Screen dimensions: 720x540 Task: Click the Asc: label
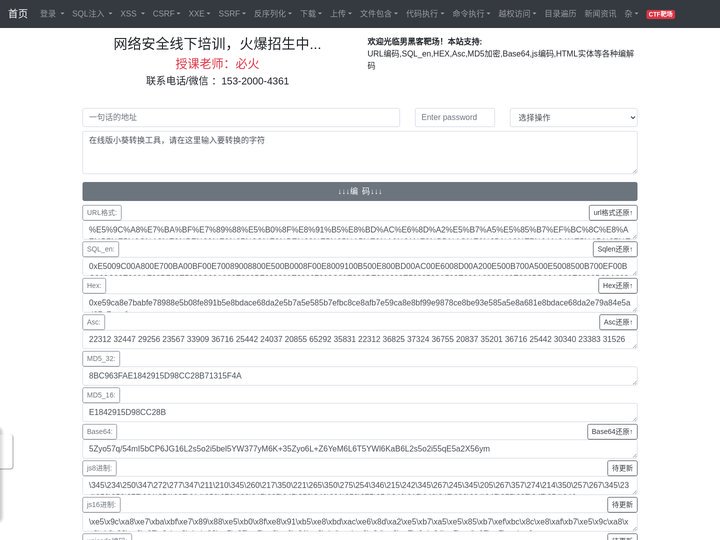[x=94, y=322]
